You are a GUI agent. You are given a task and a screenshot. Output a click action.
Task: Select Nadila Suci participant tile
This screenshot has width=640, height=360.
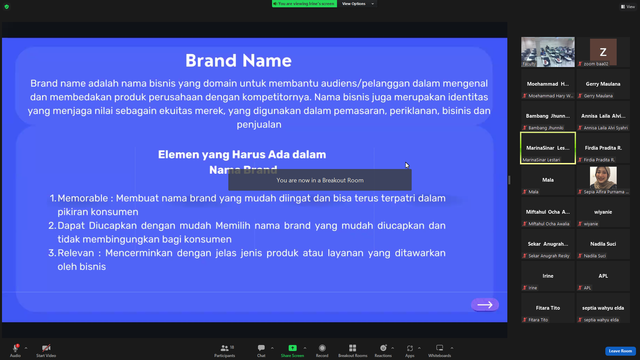(x=603, y=244)
